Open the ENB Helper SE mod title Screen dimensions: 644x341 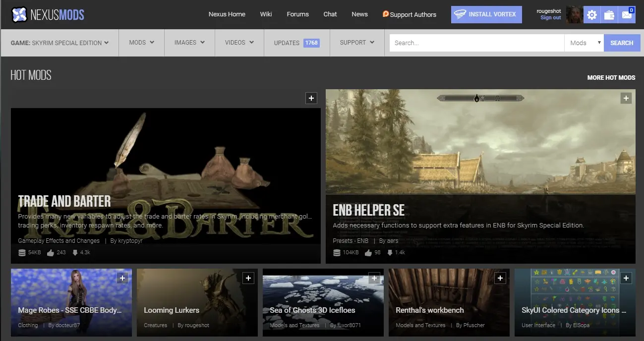tap(369, 210)
